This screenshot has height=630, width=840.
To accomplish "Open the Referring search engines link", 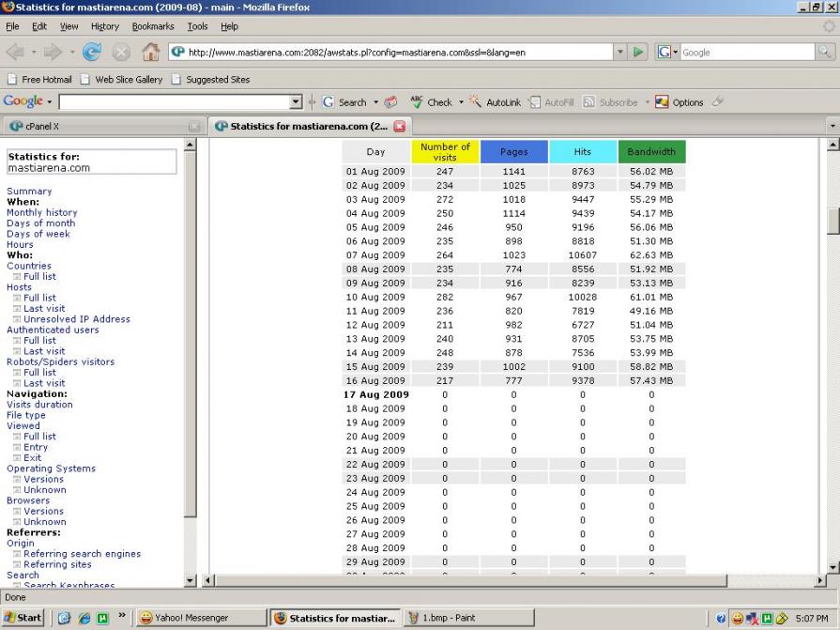I will 83,554.
